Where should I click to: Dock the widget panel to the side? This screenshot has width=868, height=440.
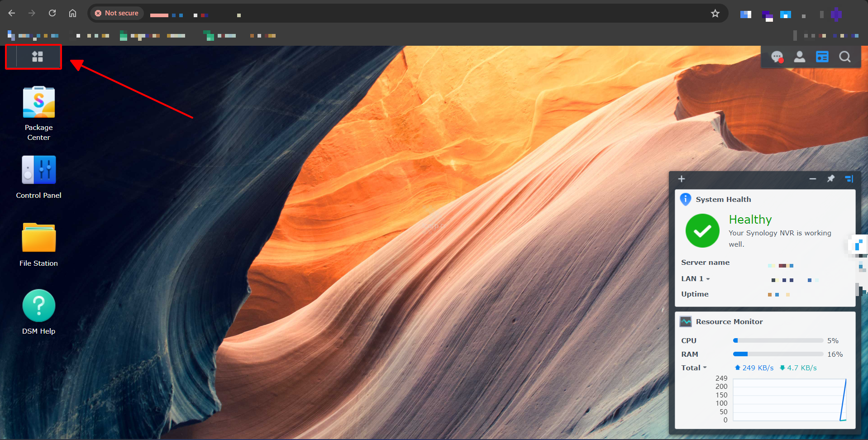(849, 179)
